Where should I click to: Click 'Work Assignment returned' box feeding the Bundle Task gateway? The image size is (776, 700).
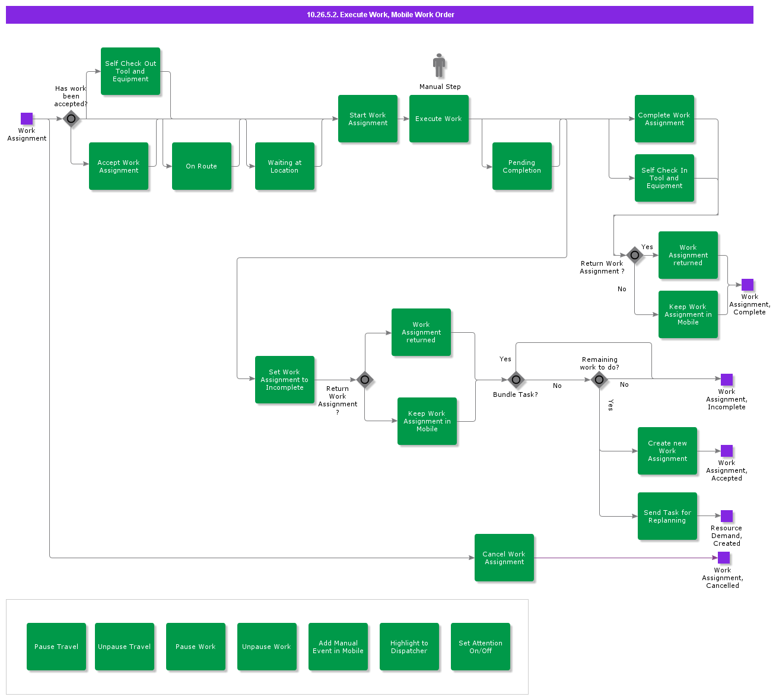tap(421, 332)
